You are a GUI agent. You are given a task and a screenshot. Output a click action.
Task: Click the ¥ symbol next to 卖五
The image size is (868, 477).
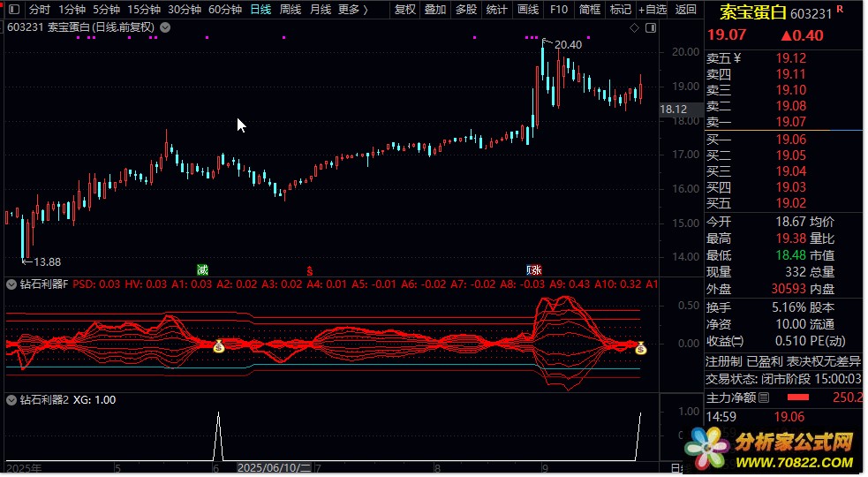pyautogui.click(x=737, y=58)
